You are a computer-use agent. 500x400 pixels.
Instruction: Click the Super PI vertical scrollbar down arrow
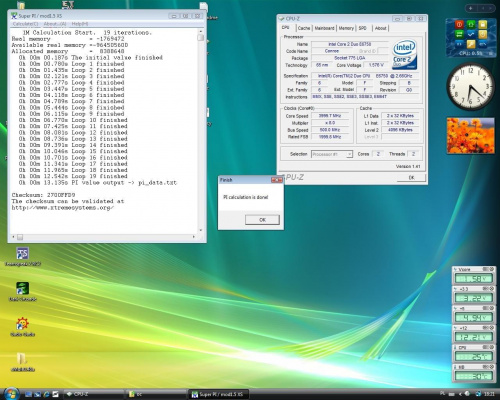point(201,230)
